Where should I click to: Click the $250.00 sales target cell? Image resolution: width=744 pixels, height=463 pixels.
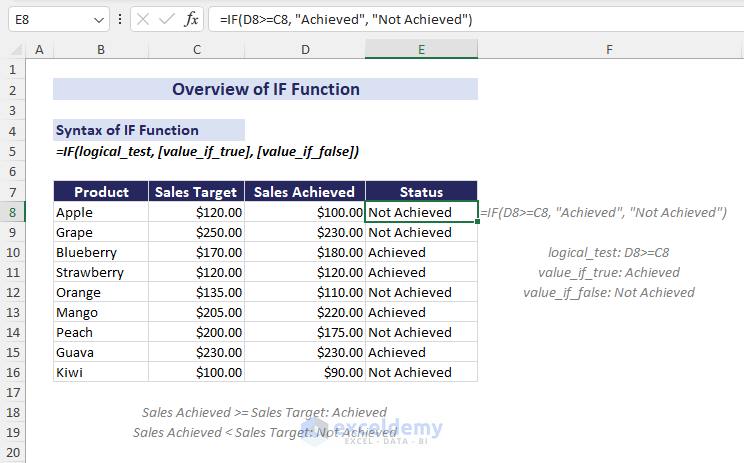(x=196, y=232)
